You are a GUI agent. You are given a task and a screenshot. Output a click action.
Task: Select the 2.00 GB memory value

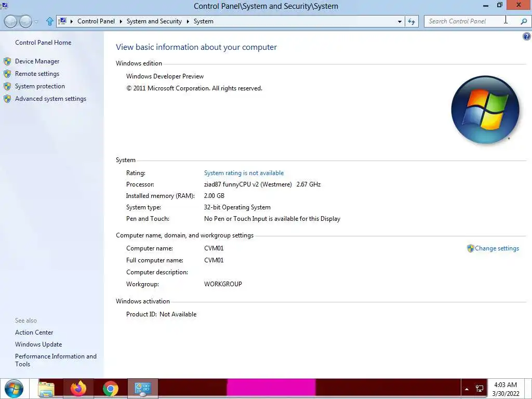[214, 196]
